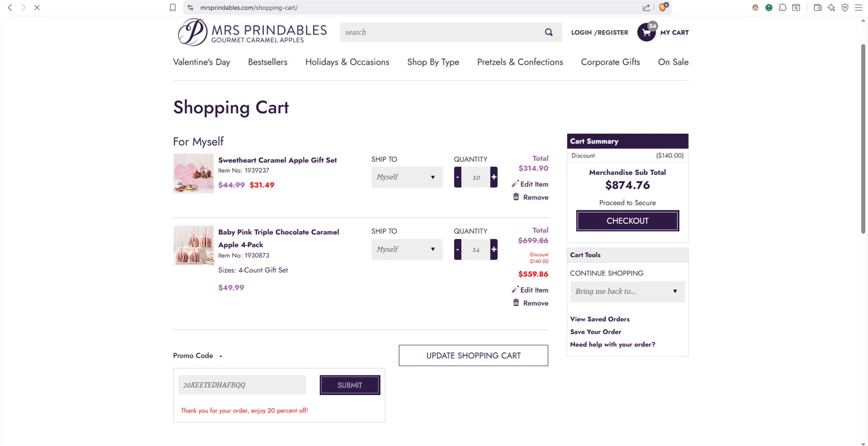This screenshot has height=446, width=868.
Task: Click the search magnifier icon
Action: (549, 32)
